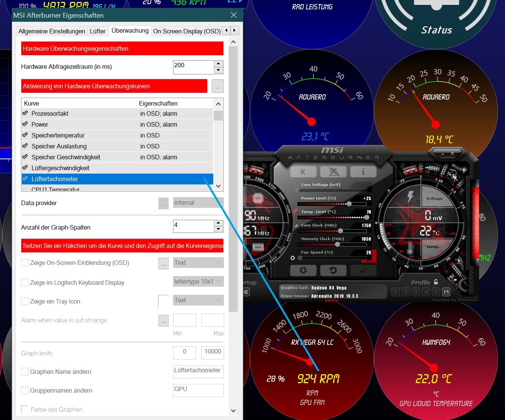Decrease Anzahl der Graph-Spalten with down arrow
The image size is (505, 420).
pyautogui.click(x=219, y=230)
